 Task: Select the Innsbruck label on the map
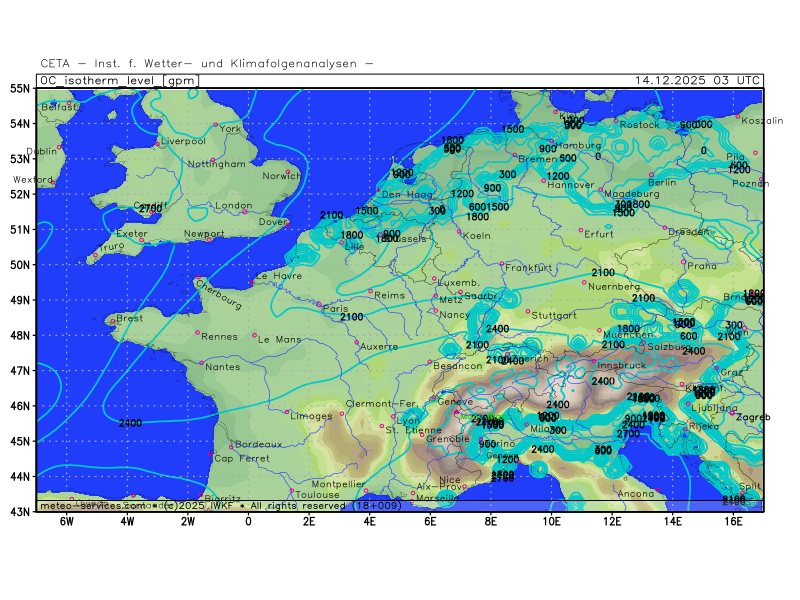pos(621,366)
